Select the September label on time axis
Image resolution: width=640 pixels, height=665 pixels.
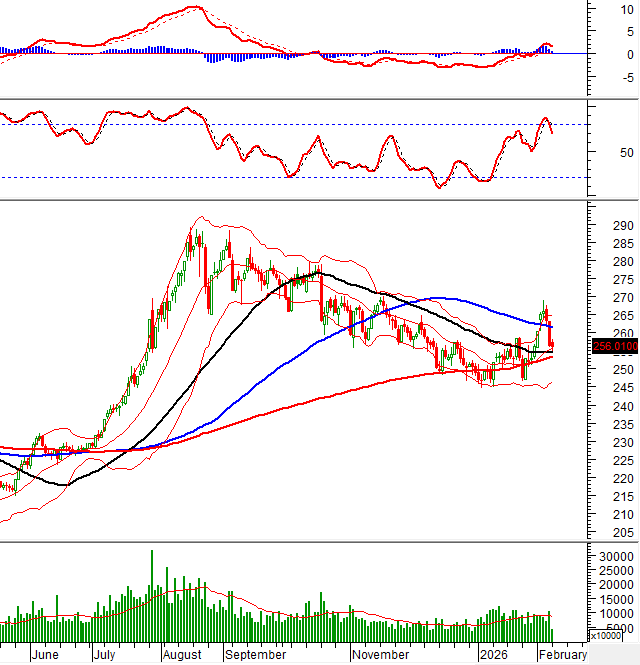click(257, 655)
